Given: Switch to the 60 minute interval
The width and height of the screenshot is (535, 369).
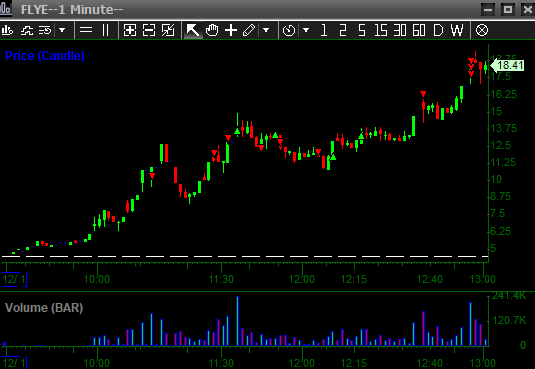Looking at the screenshot, I should click(x=419, y=30).
